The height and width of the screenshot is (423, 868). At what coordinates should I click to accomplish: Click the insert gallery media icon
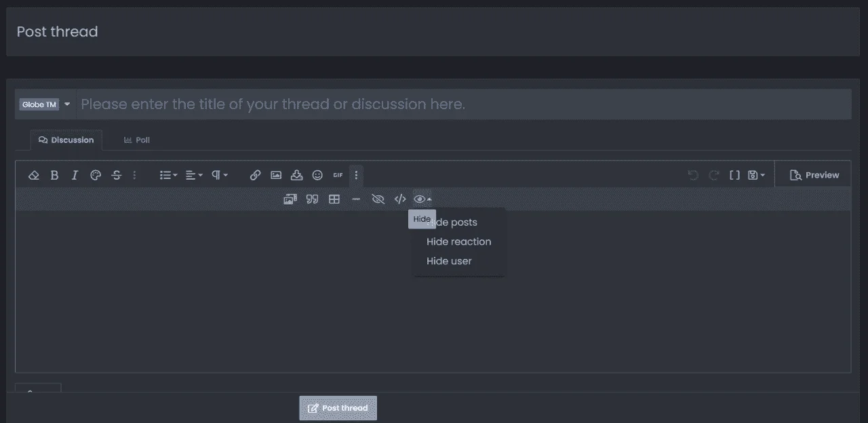coord(290,199)
